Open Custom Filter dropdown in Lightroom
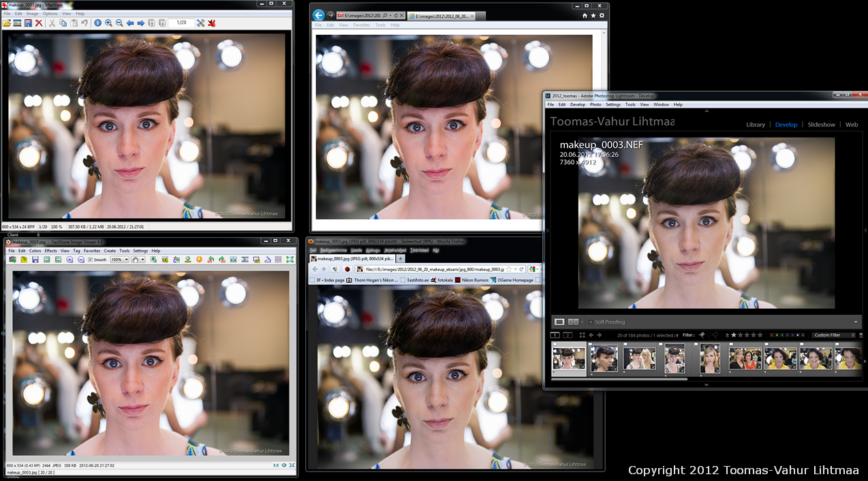868x481 pixels. 832,335
